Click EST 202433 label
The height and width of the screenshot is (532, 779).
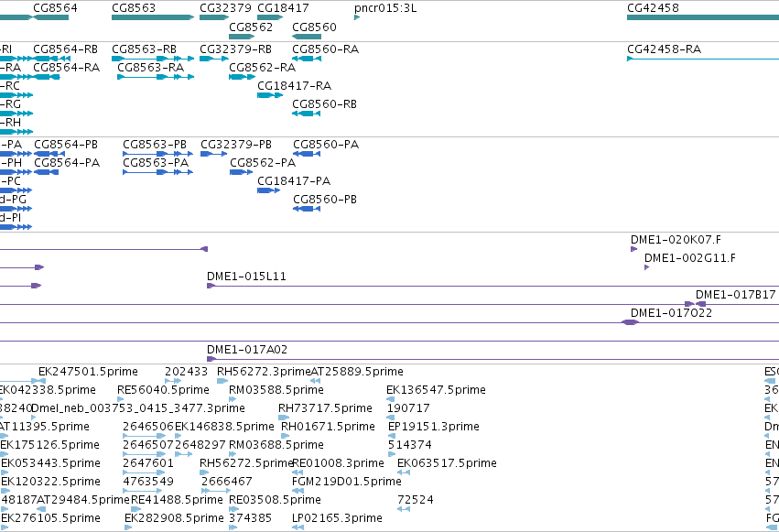click(x=187, y=372)
